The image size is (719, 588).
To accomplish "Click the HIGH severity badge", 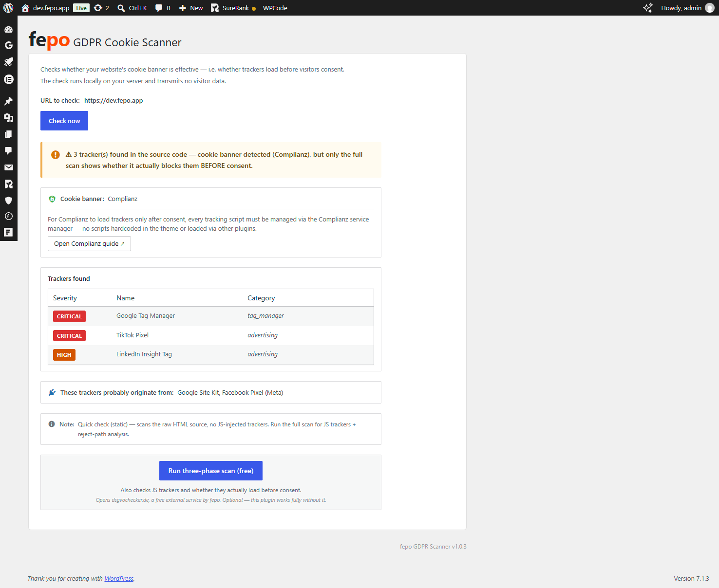I will (x=64, y=355).
